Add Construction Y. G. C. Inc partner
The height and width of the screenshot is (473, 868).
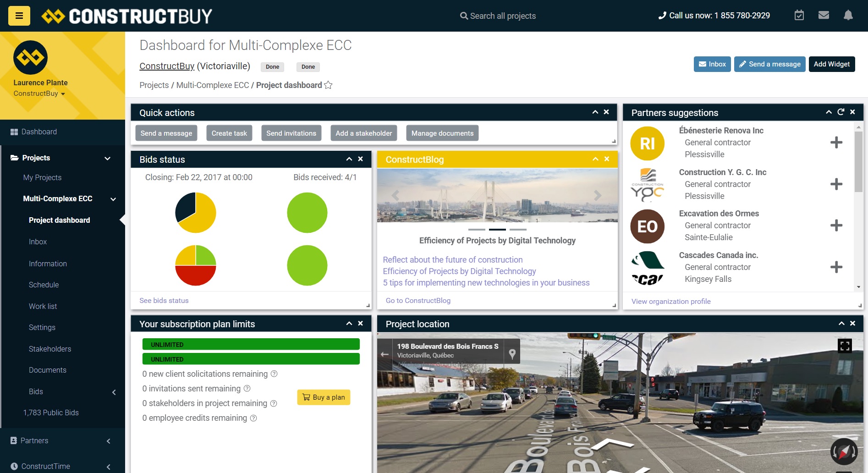836,184
